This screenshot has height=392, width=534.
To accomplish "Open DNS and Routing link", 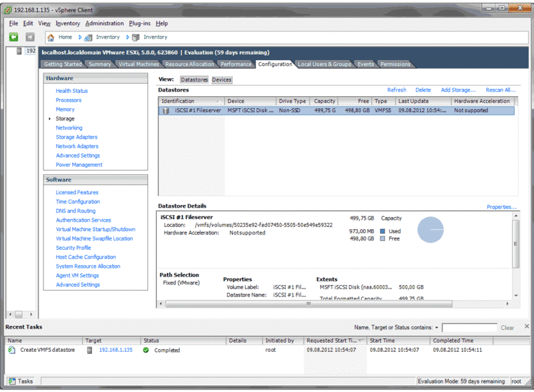I will point(75,211).
